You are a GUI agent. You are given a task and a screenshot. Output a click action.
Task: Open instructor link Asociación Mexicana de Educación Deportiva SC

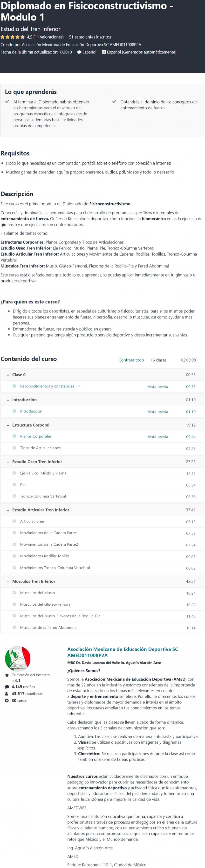[123, 652]
